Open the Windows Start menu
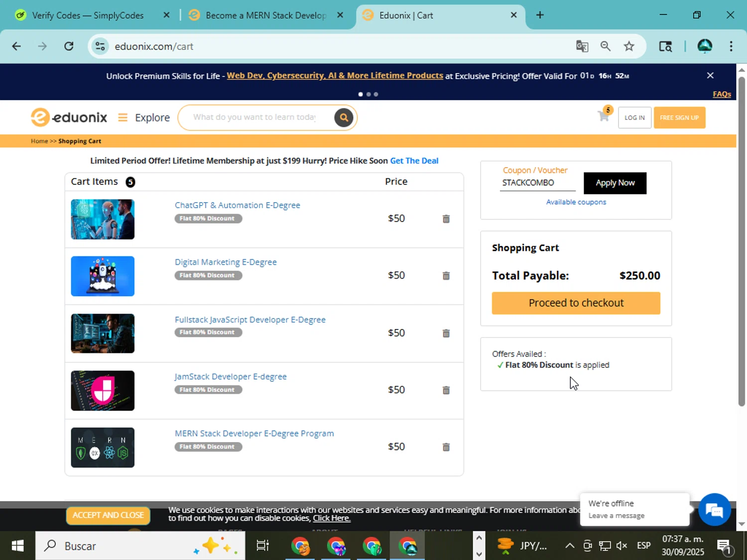The width and height of the screenshot is (747, 560). tap(17, 546)
